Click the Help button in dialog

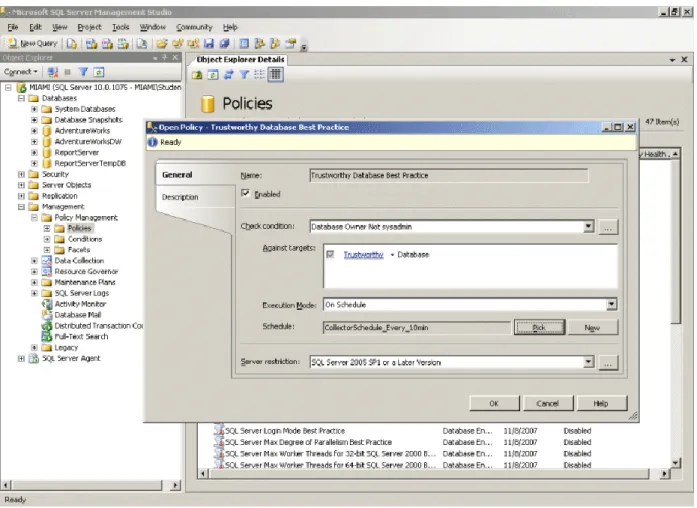point(601,404)
